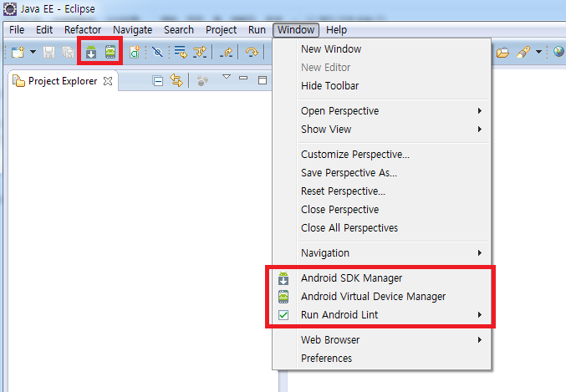Screen dimensions: 566x392
Task: Select the Project Explorer tab
Action: (63, 81)
